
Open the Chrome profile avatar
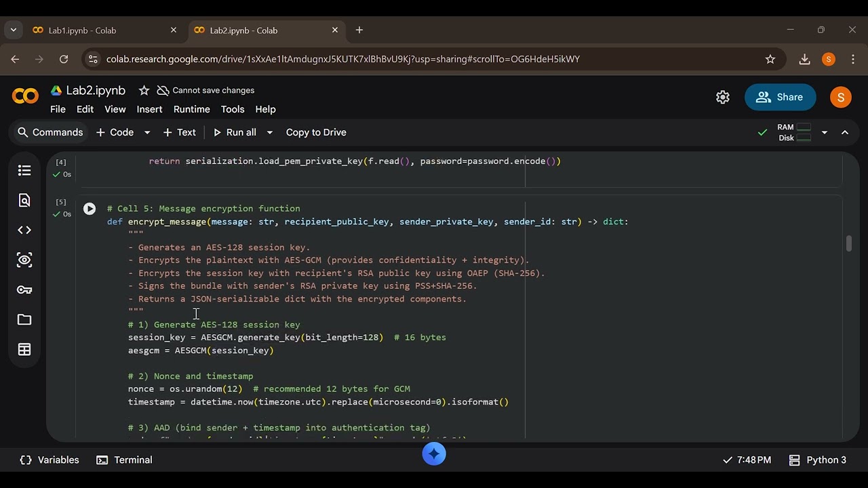829,59
